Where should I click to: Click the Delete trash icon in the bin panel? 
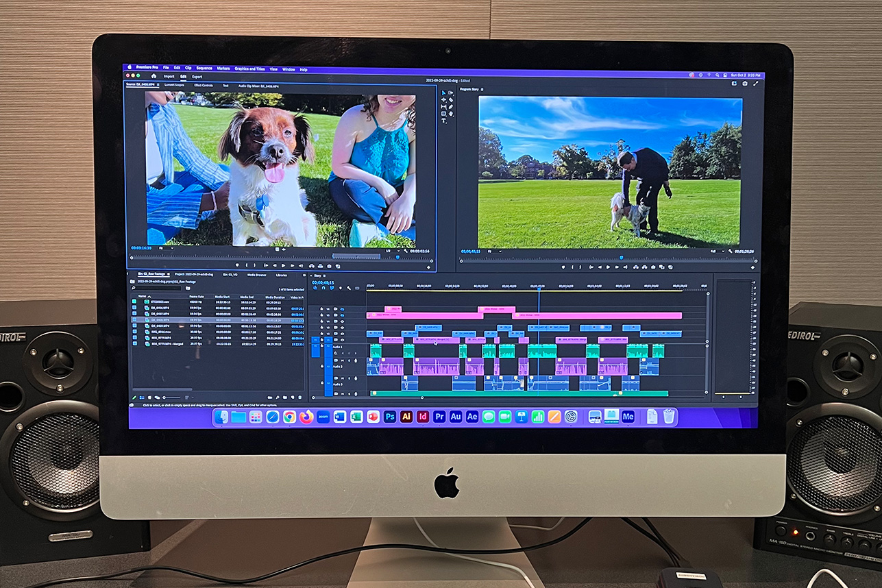299,397
